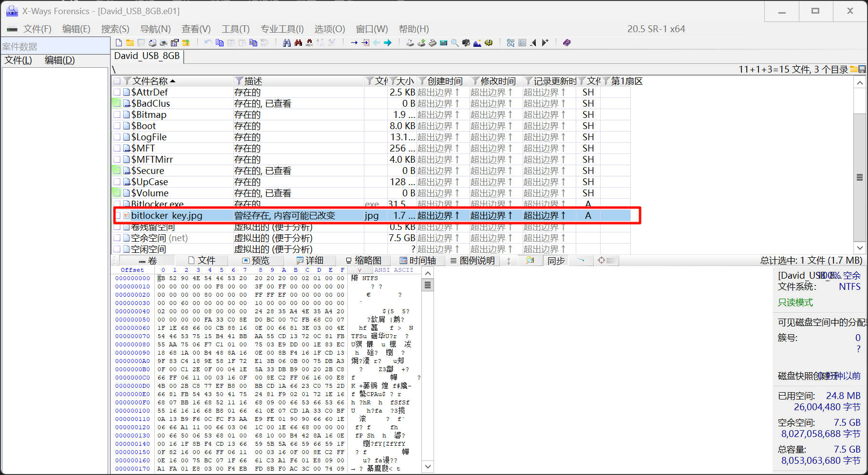Open the filter on 文件名称 column
Viewport: 868px width, 475px height.
pos(128,81)
